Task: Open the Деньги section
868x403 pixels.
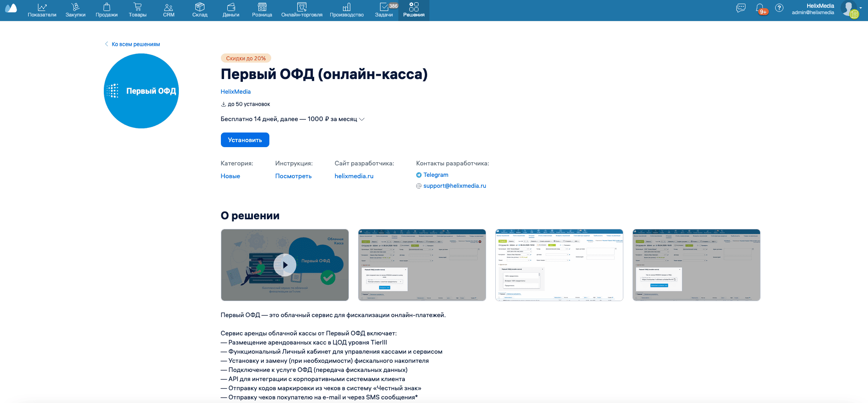Action: tap(231, 10)
